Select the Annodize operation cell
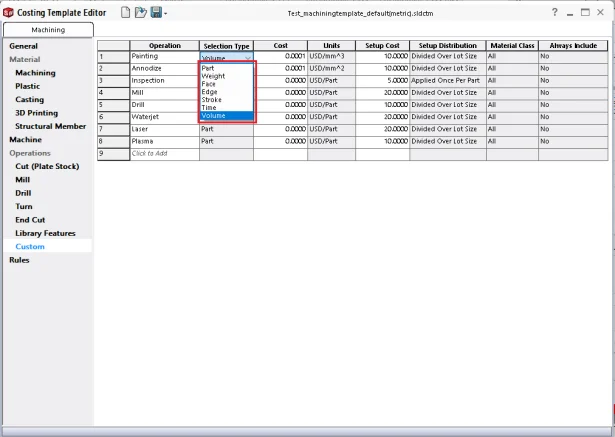This screenshot has height=437, width=615. pos(164,69)
